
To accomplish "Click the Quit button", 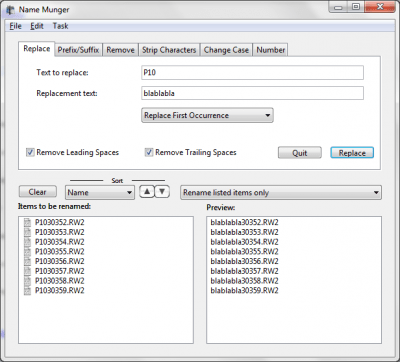I will tap(300, 153).
